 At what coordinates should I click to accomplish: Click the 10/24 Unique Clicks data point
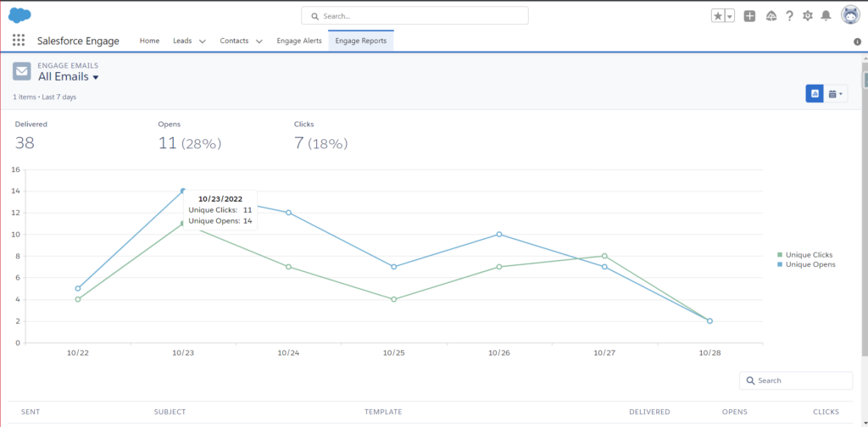tap(288, 267)
